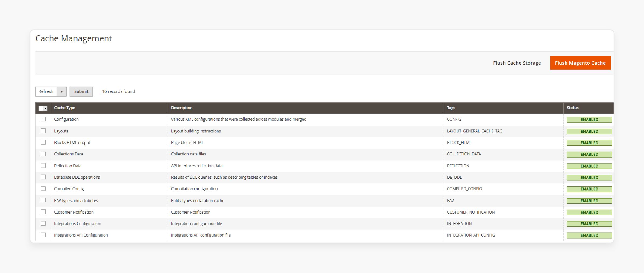Select the Blocks HTML output checkbox
The height and width of the screenshot is (273, 644).
(x=43, y=142)
